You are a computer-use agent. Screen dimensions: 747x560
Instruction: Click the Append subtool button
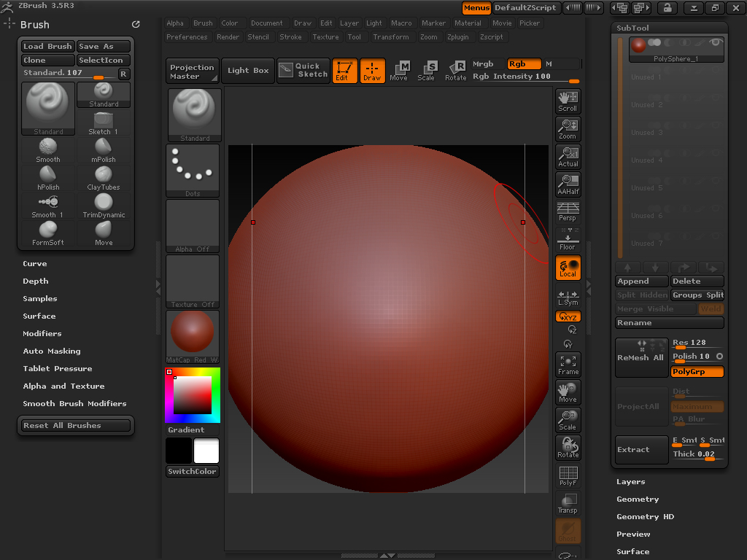point(641,281)
